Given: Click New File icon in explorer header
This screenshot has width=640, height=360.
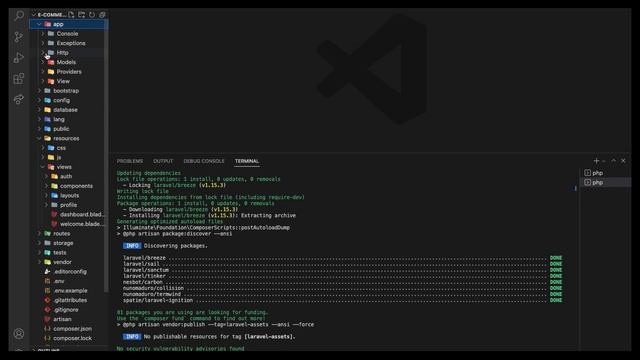Looking at the screenshot, I should (x=71, y=15).
